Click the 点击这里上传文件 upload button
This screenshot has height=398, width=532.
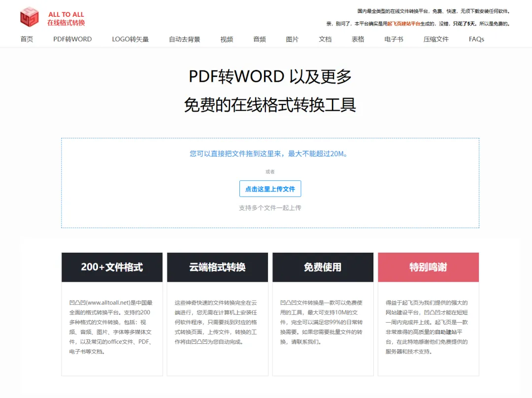pos(270,189)
